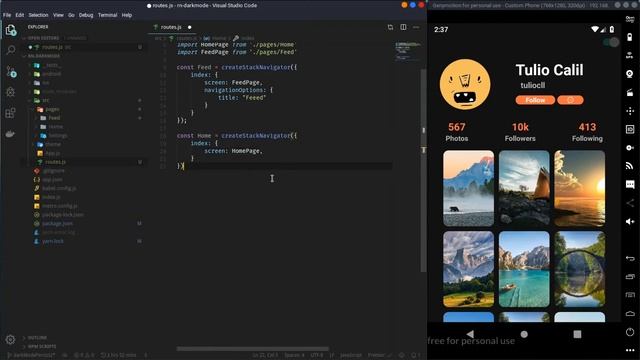Tap the Android back navigation button
The height and width of the screenshot is (360, 640).
pyautogui.click(x=470, y=334)
